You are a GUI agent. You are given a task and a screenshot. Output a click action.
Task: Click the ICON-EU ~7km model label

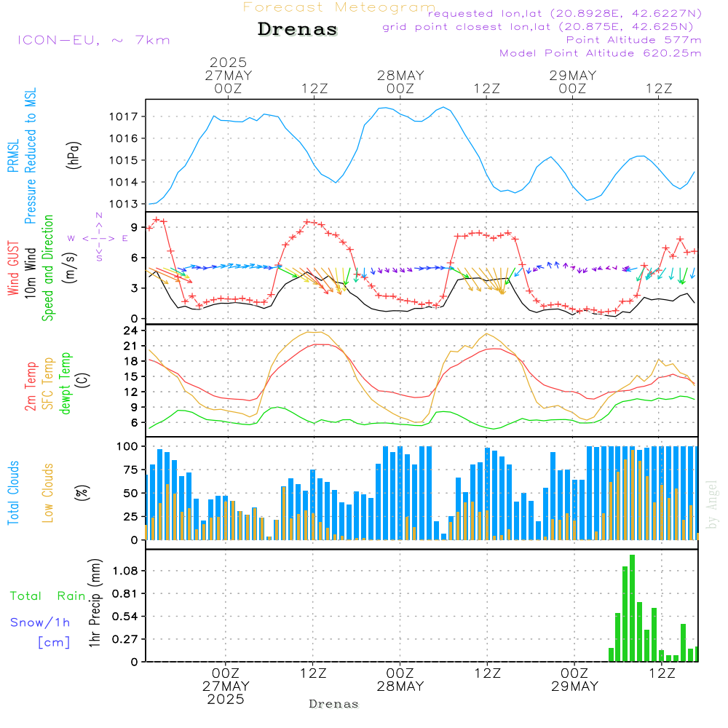(94, 40)
